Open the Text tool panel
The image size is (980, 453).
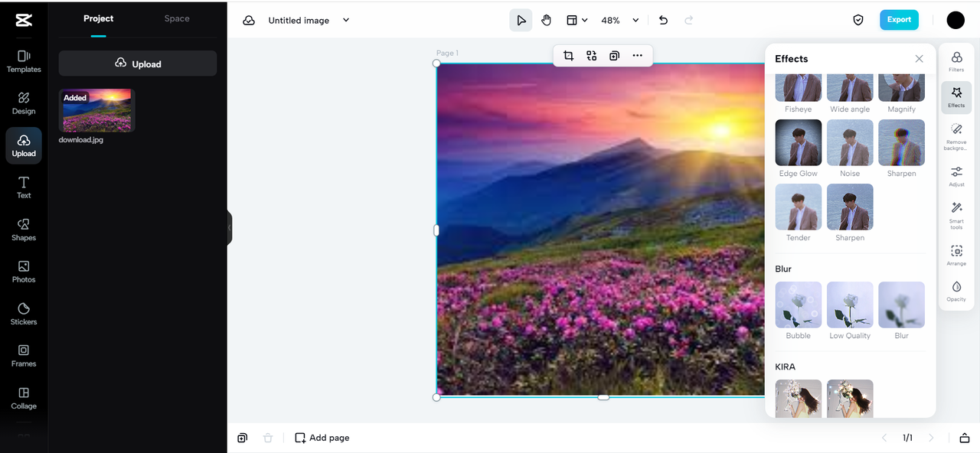pos(24,187)
